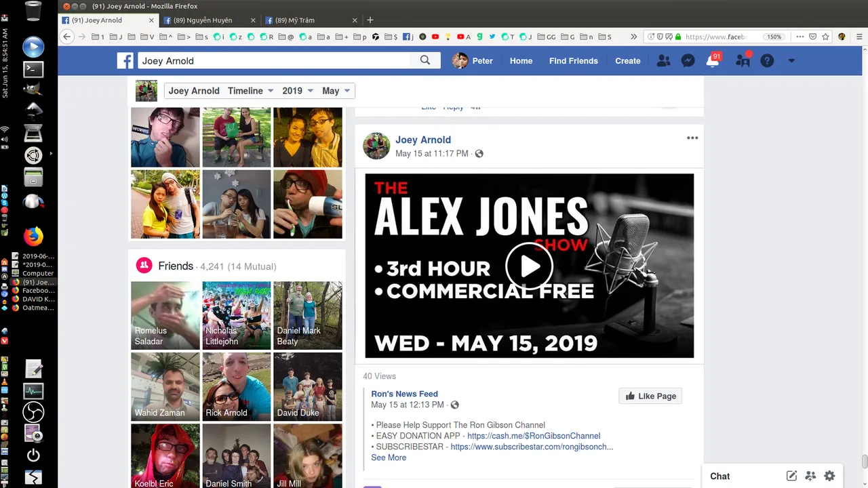This screenshot has height=488, width=868.
Task: Click the YouTube bookmark icon
Action: 435,37
